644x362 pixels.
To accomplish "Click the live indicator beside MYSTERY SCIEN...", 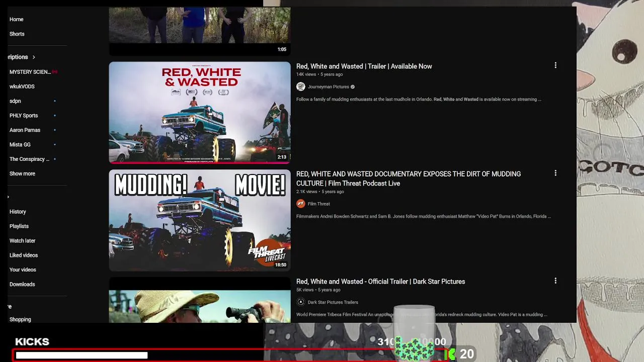I will [x=55, y=72].
